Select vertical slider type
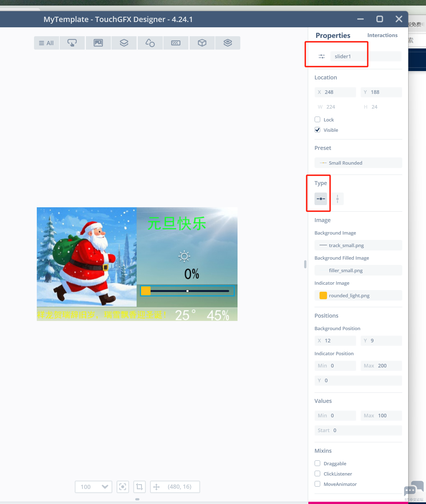The image size is (426, 504). coord(337,199)
